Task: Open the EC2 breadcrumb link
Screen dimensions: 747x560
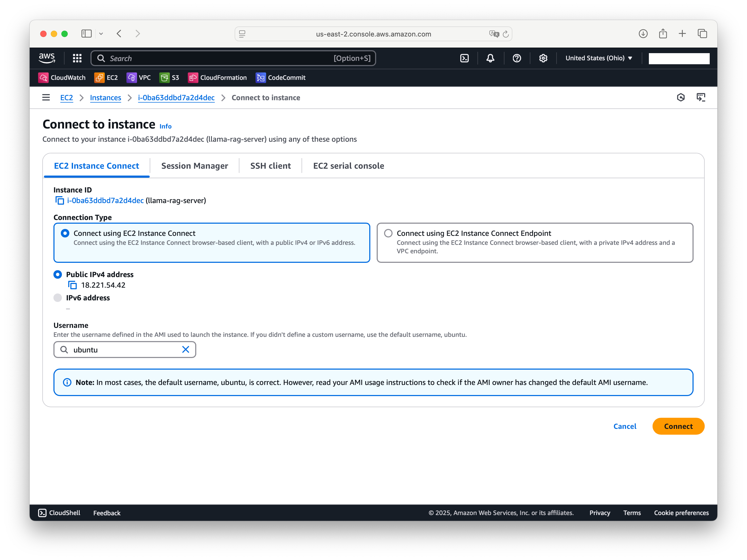Action: pos(67,98)
